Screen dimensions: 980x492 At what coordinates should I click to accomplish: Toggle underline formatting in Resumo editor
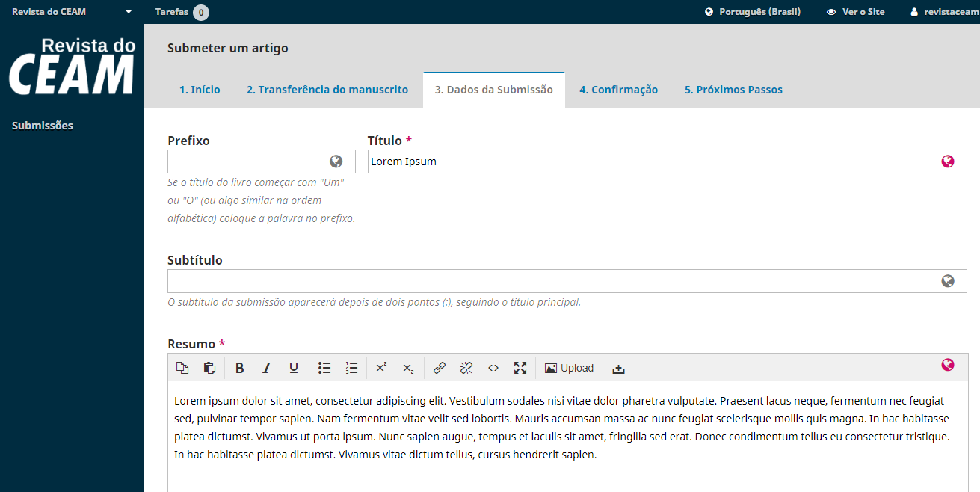pos(294,368)
